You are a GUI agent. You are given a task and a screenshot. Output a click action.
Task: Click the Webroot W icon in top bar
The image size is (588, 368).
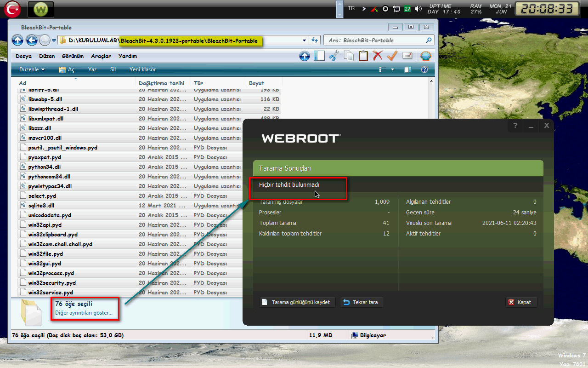coord(41,8)
